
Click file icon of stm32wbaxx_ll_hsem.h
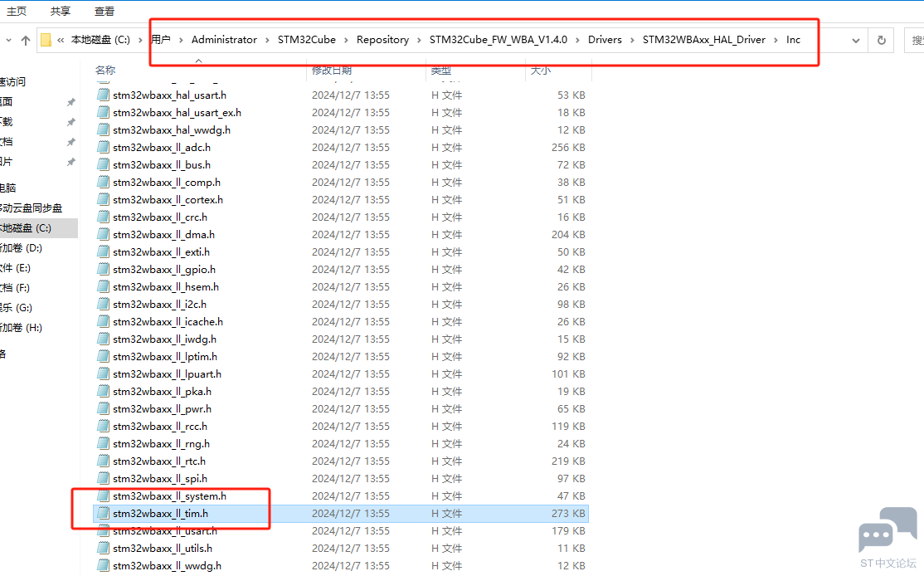pos(103,286)
